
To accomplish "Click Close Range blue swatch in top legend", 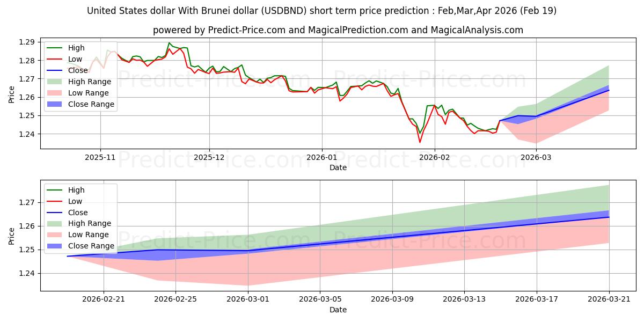I will [x=56, y=104].
